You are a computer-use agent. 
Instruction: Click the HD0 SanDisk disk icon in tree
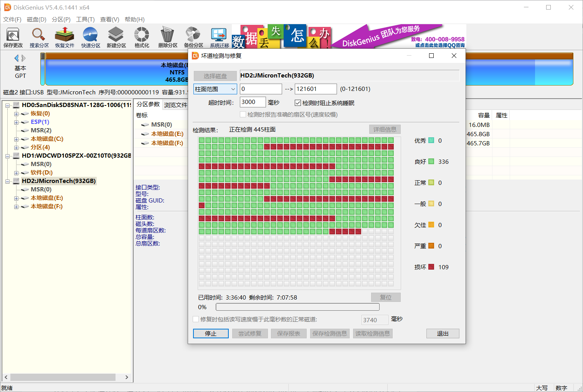[16, 105]
